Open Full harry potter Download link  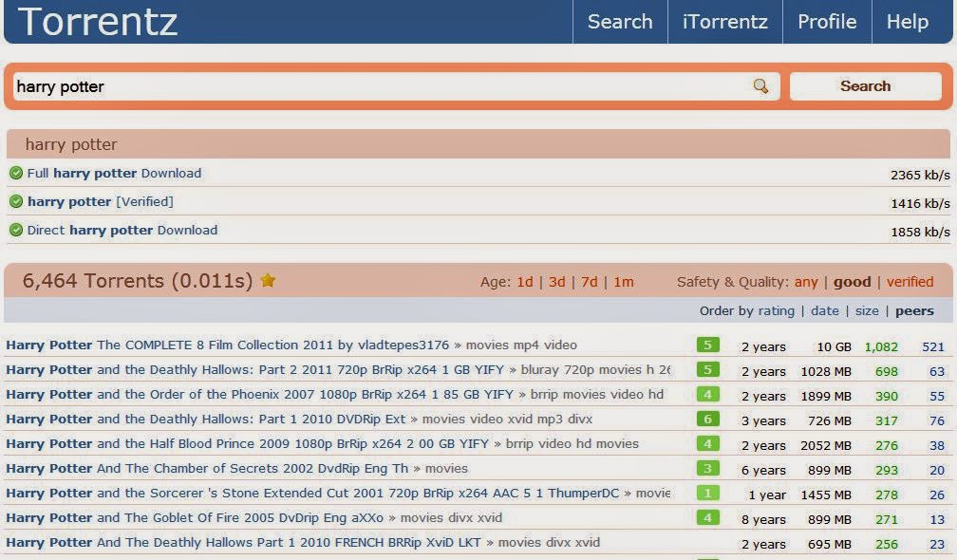(114, 174)
